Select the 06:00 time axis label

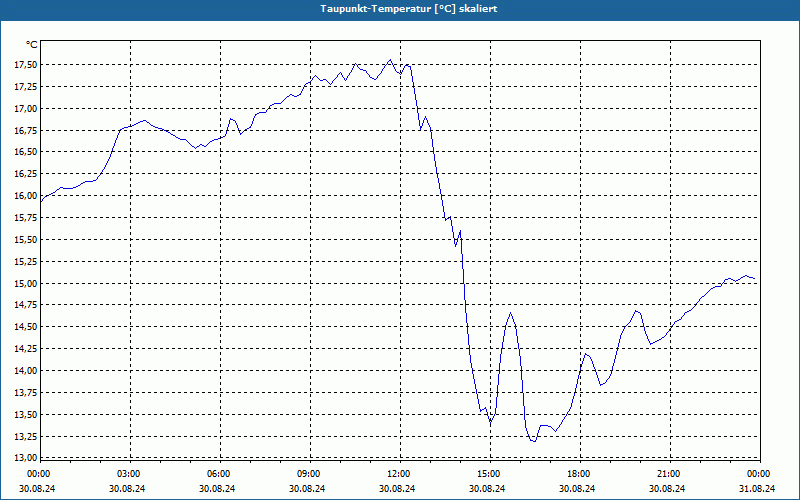pos(218,474)
